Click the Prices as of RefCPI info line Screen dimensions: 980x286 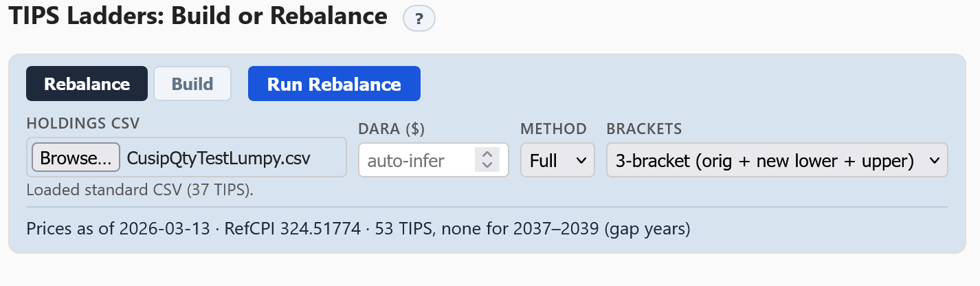click(x=358, y=228)
